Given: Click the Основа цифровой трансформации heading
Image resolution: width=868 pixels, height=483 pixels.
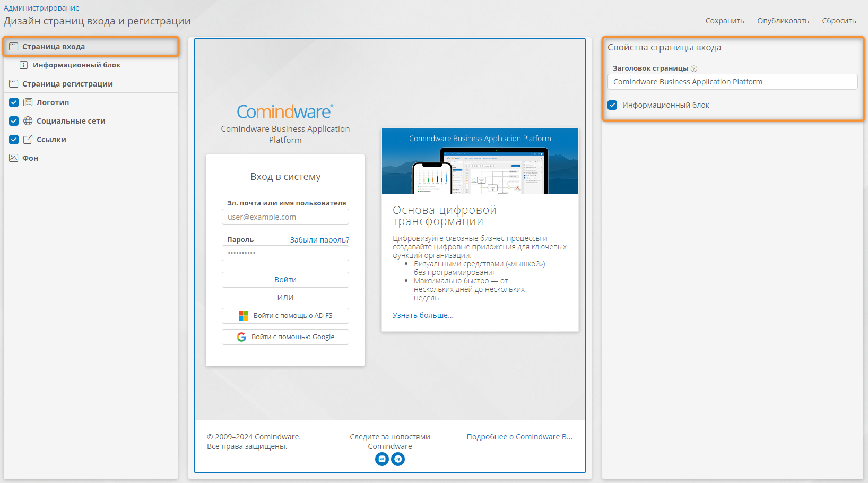Looking at the screenshot, I should click(x=445, y=215).
